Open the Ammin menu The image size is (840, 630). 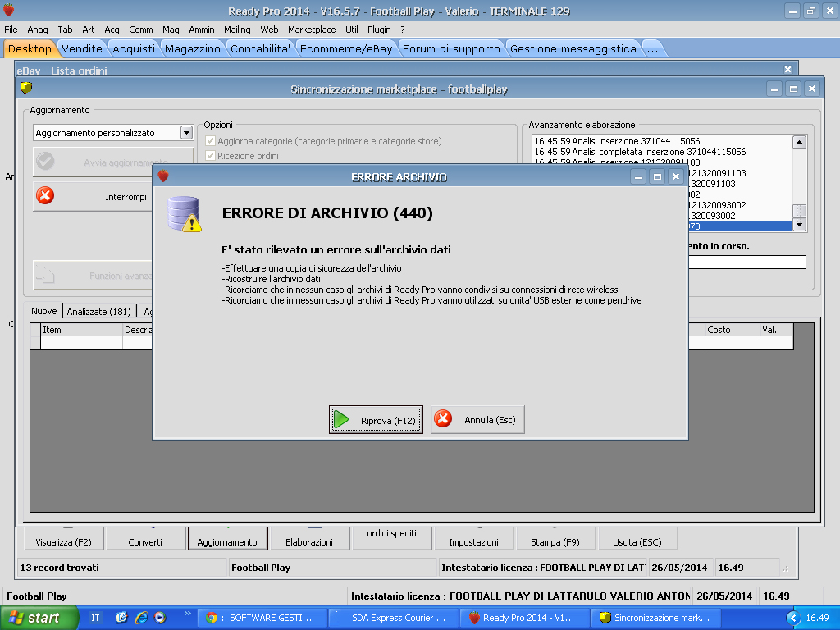point(202,30)
